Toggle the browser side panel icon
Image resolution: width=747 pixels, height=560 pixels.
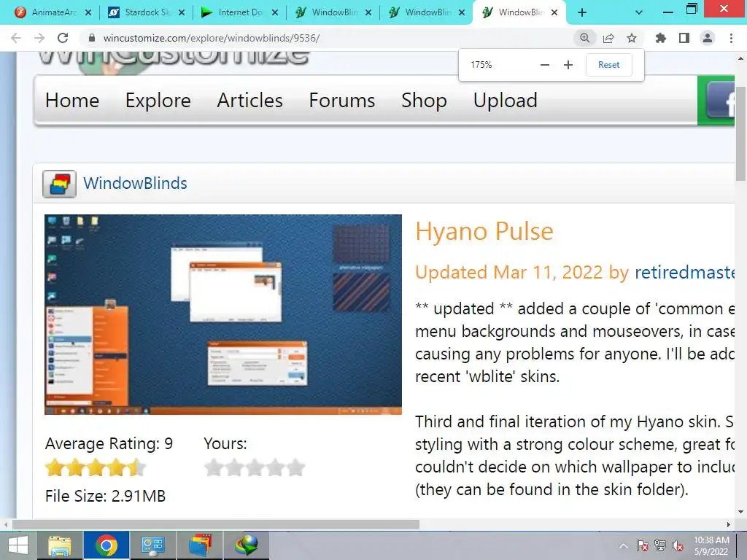684,38
